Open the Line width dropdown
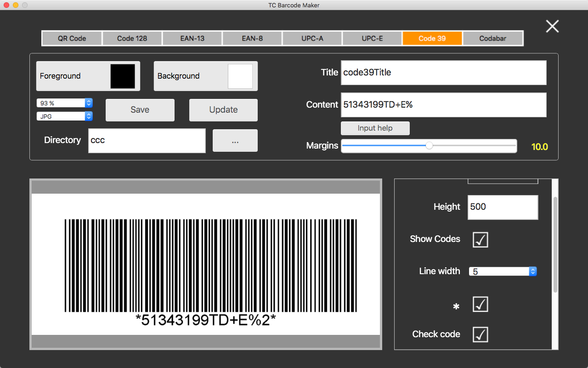Image resolution: width=588 pixels, height=368 pixels. click(x=503, y=271)
